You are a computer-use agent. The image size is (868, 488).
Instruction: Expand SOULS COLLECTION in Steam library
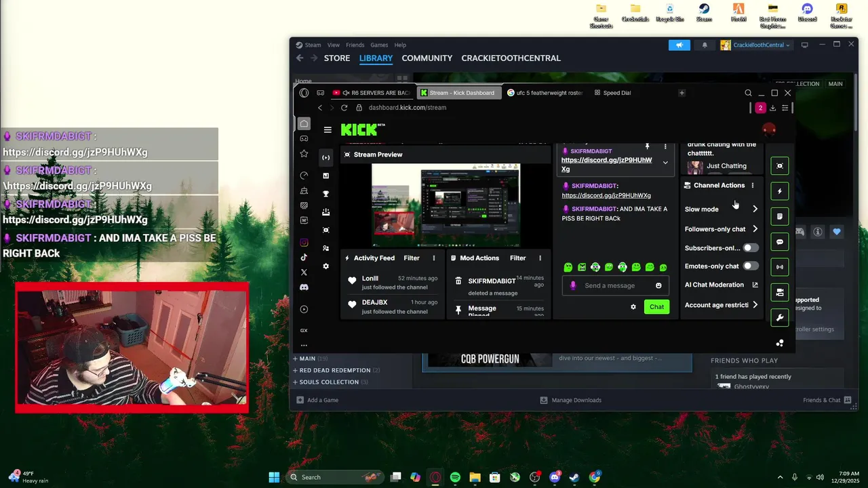coord(295,382)
